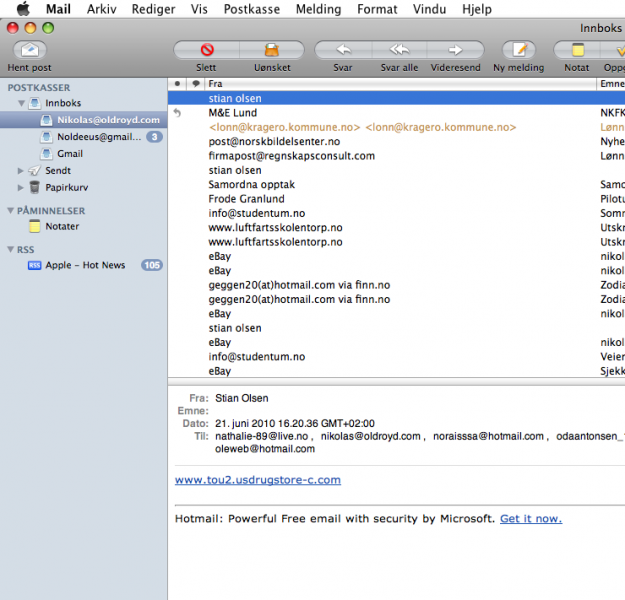The height and width of the screenshot is (600, 625).
Task: Forward message with Videresend button
Action: tap(454, 50)
